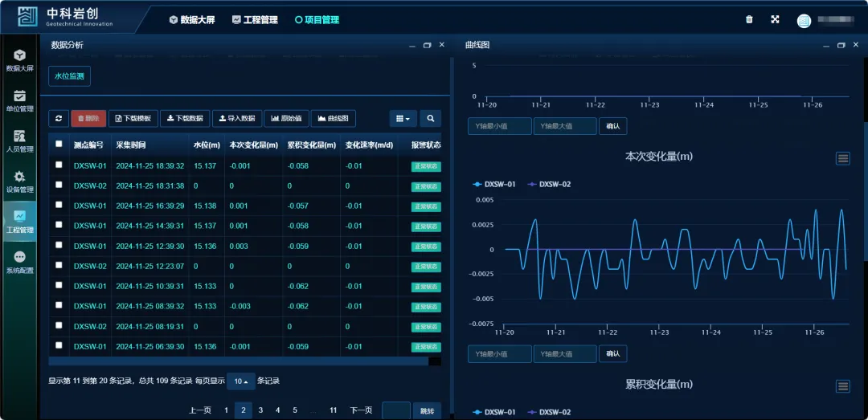
Task: Click the 下载模板 button
Action: (x=133, y=119)
